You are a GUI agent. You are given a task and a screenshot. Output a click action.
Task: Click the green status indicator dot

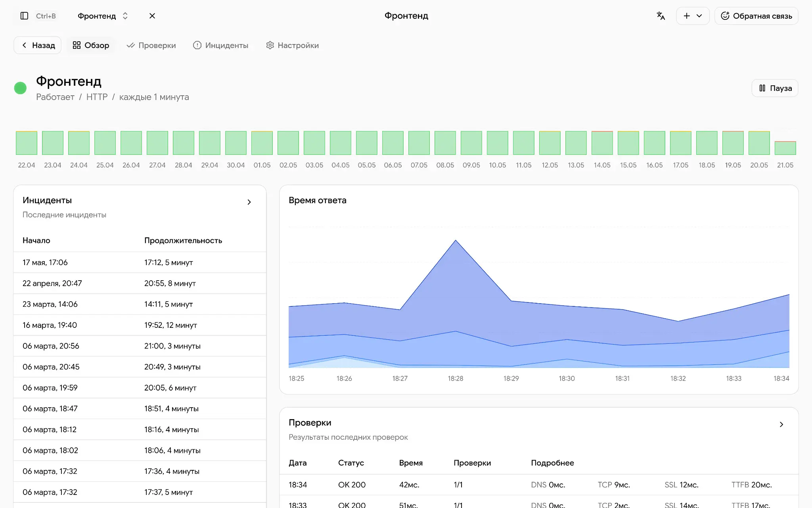point(20,88)
